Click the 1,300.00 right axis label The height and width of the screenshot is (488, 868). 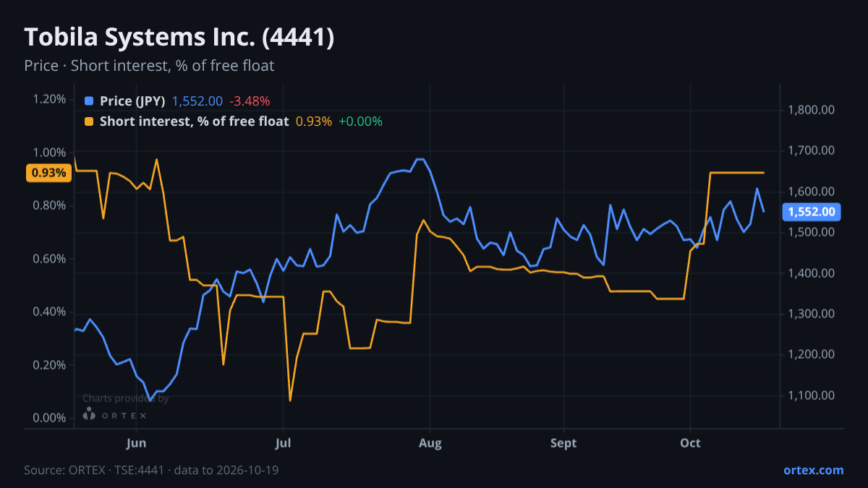pos(812,314)
